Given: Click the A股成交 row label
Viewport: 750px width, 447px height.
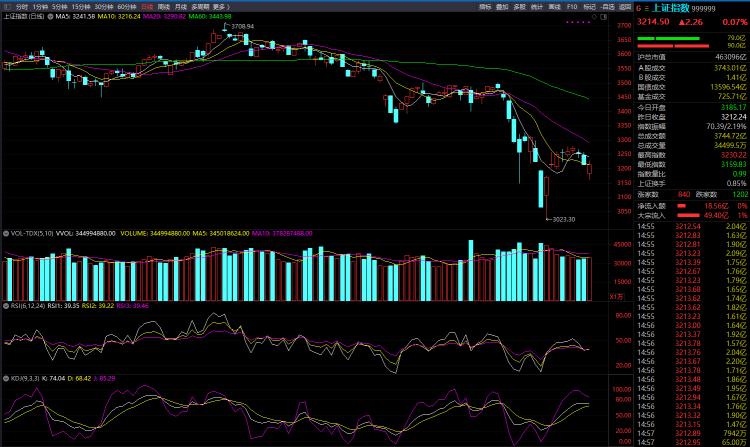Looking at the screenshot, I should coord(651,68).
